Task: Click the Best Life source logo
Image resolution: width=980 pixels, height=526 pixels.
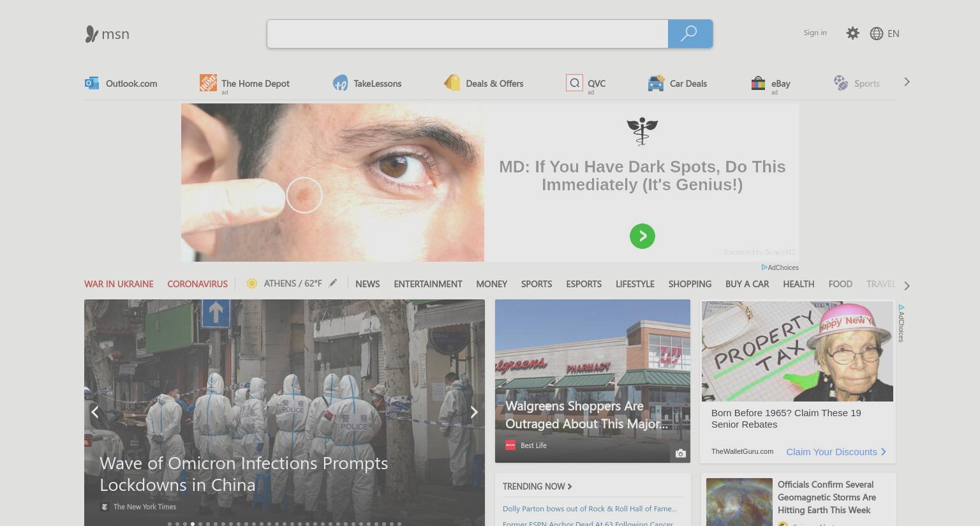Action: click(510, 446)
